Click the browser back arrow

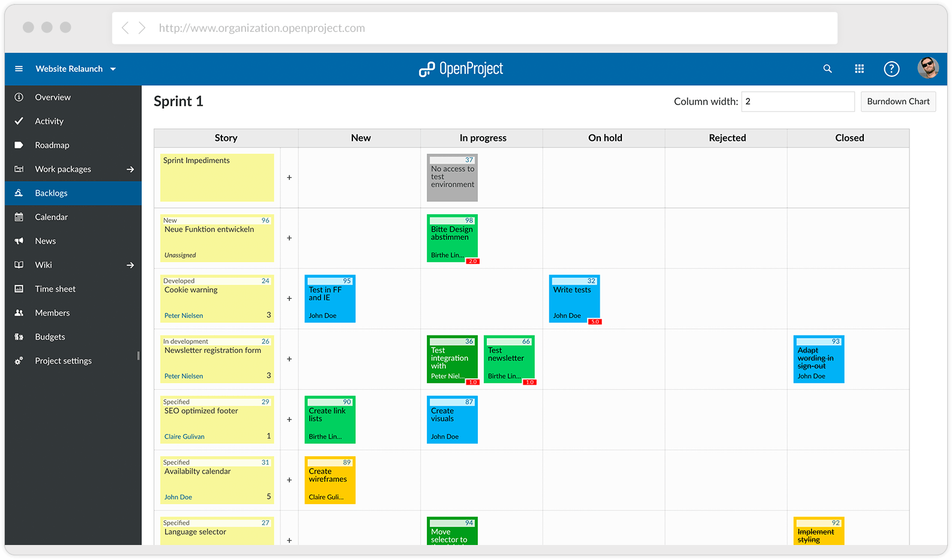click(x=125, y=28)
